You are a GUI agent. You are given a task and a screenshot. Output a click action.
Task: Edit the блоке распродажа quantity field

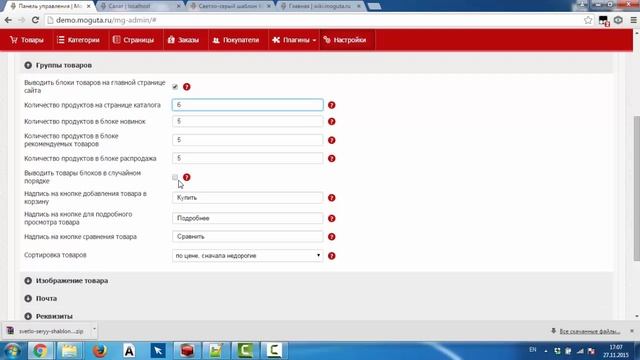point(248,158)
